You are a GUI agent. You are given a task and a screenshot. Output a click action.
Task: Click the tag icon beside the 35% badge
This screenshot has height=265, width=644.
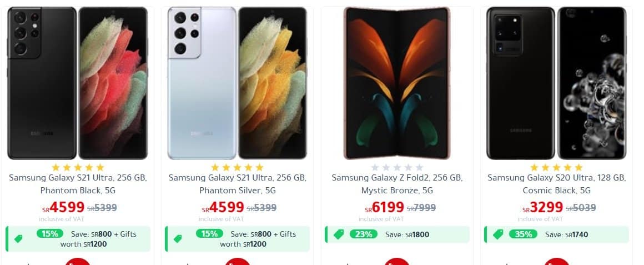(498, 234)
